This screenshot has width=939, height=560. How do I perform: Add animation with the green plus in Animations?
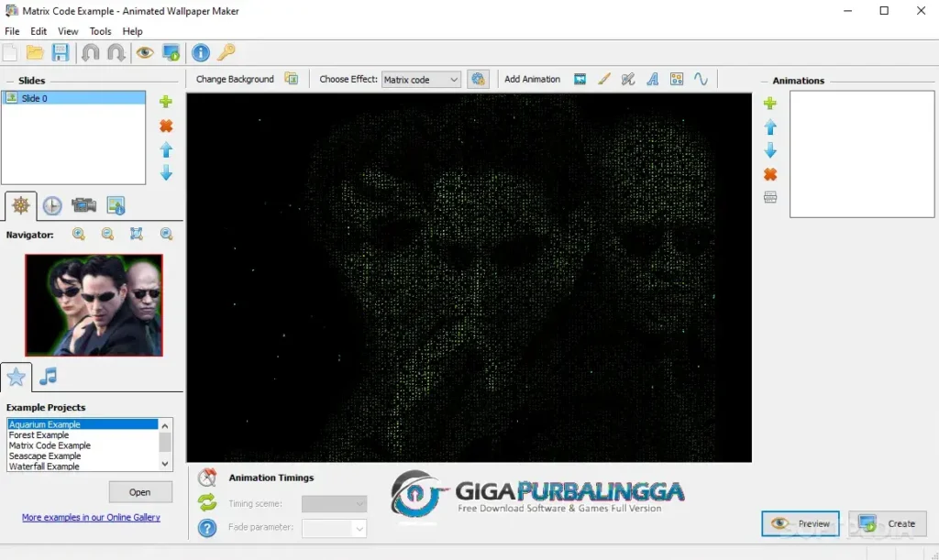click(770, 104)
